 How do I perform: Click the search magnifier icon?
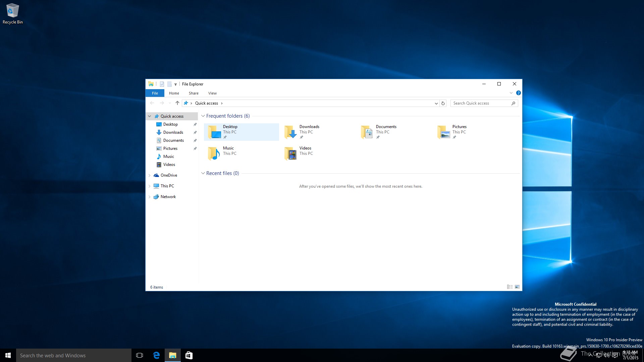pyautogui.click(x=513, y=103)
